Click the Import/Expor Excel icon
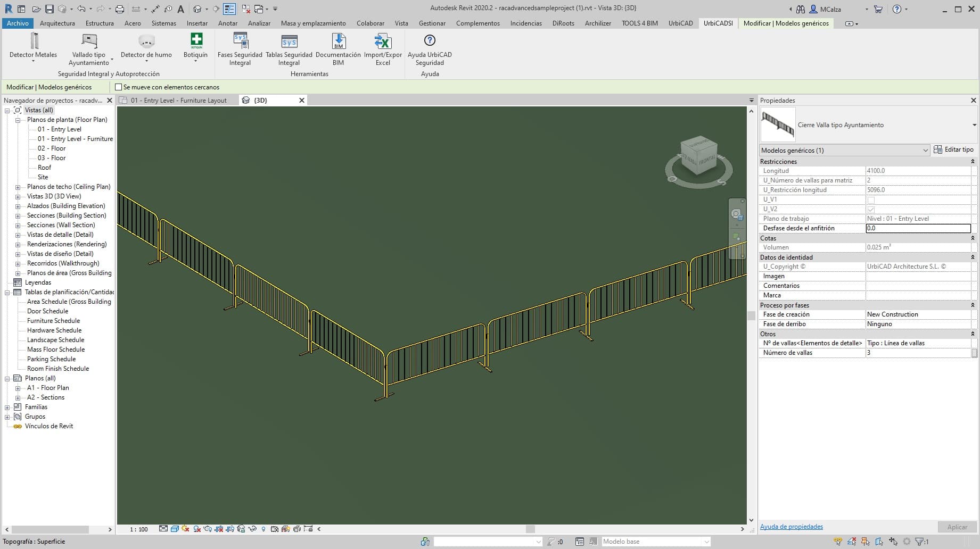 tap(383, 41)
